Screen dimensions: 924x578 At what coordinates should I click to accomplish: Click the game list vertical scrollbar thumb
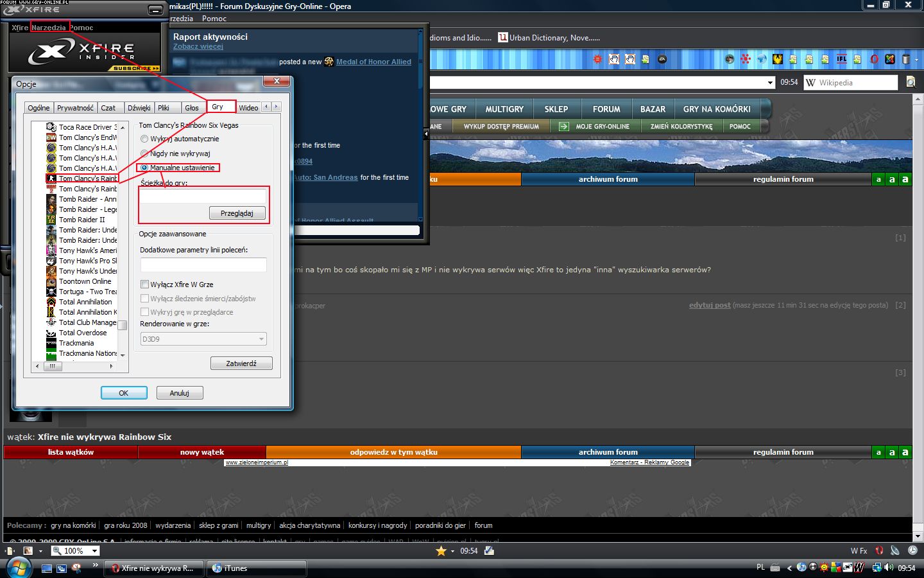(x=122, y=325)
